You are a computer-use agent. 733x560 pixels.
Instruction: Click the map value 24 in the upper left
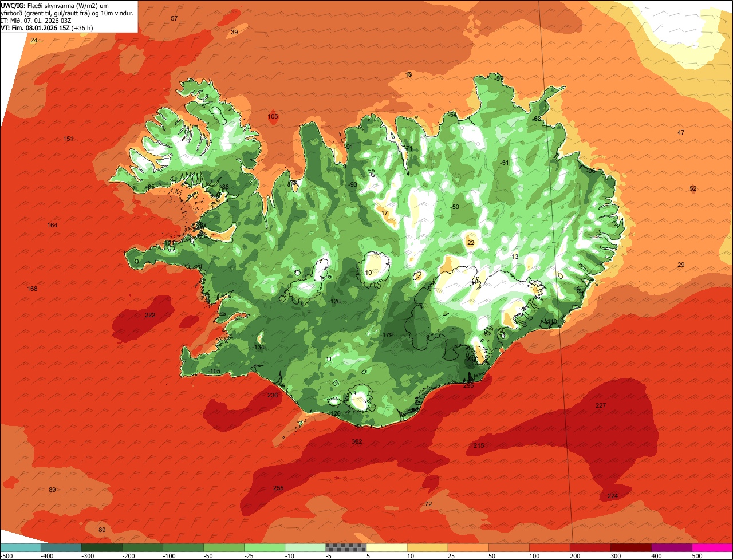click(33, 40)
